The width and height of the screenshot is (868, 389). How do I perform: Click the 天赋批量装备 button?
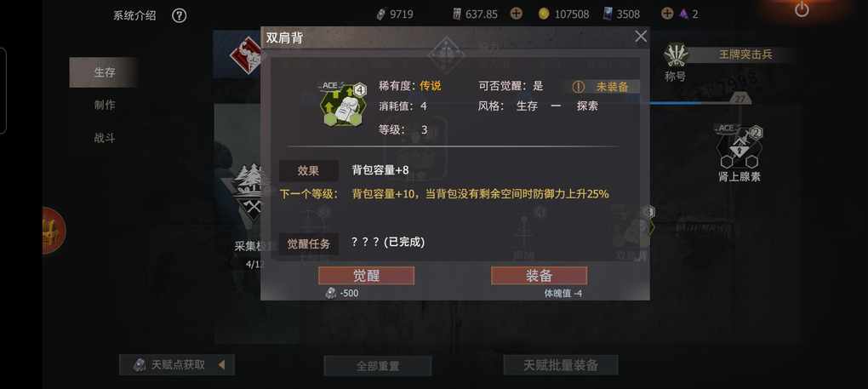pyautogui.click(x=561, y=364)
